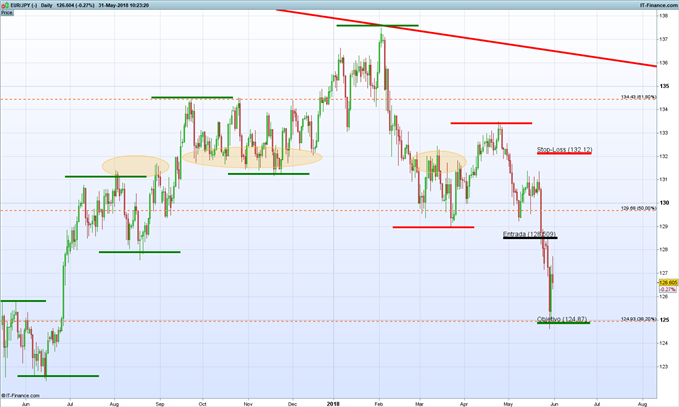Image resolution: width=679 pixels, height=407 pixels.
Task: Click the Price panel label
Action: (x=6, y=13)
